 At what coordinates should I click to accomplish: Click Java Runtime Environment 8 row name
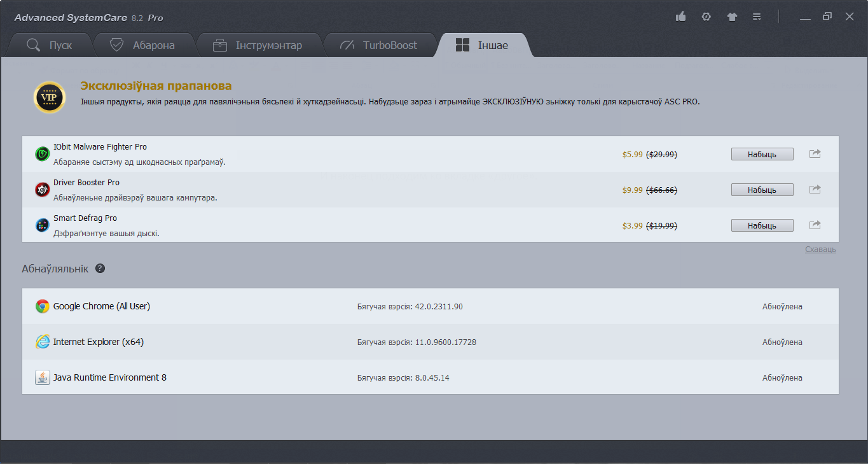pos(110,377)
